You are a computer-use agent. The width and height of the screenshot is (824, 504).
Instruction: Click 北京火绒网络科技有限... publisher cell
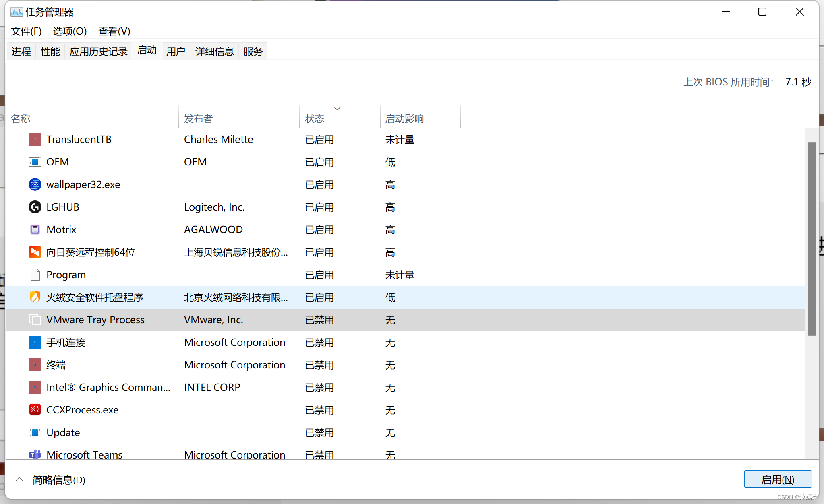point(236,297)
